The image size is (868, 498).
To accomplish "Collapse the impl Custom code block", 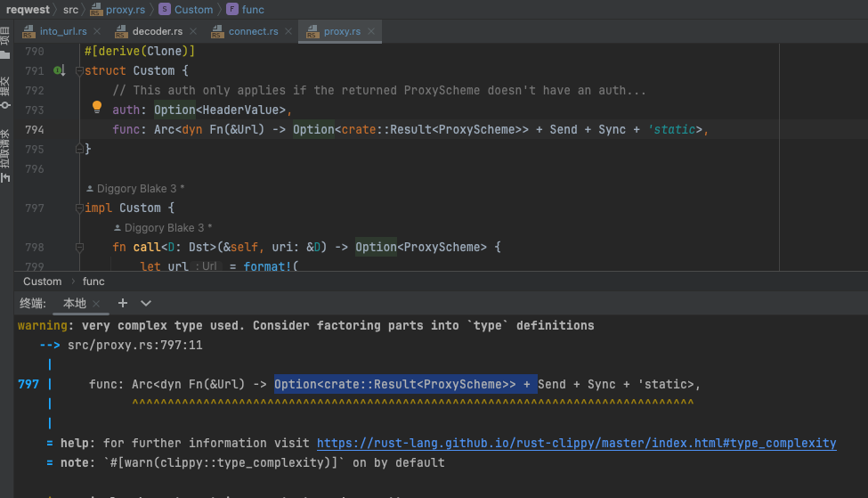I will (79, 208).
